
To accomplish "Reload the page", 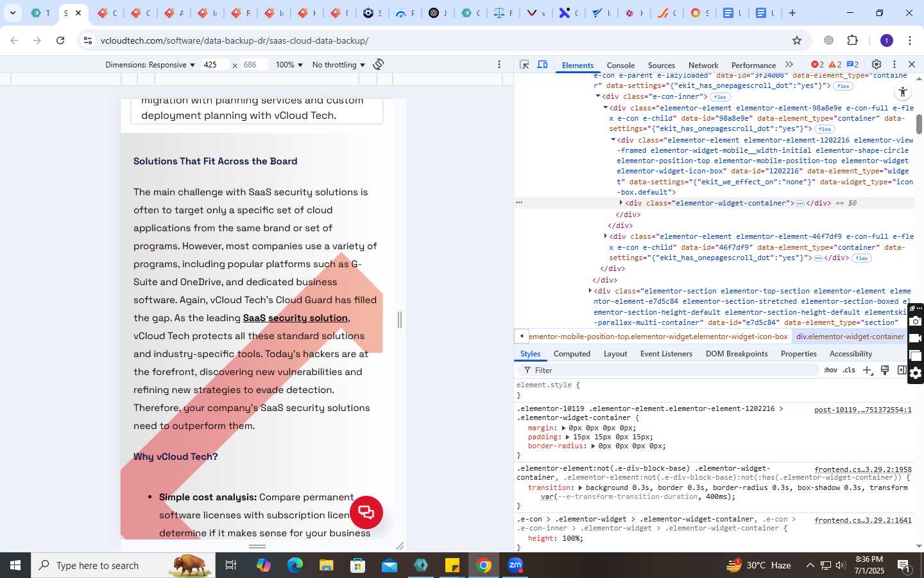I will [x=60, y=40].
